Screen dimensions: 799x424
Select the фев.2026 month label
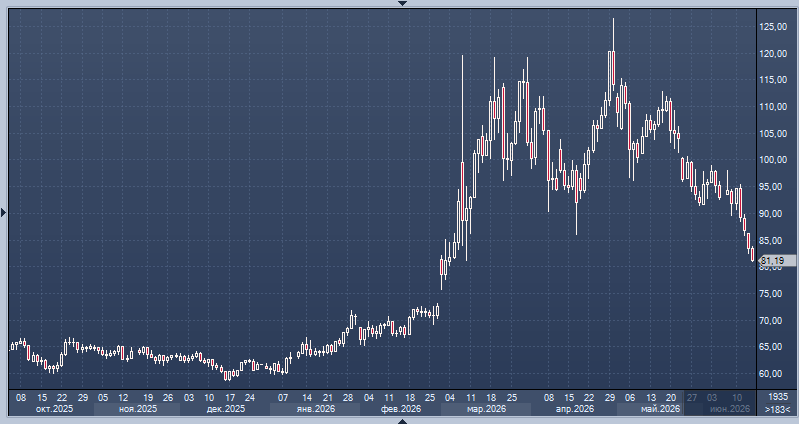coord(402,409)
